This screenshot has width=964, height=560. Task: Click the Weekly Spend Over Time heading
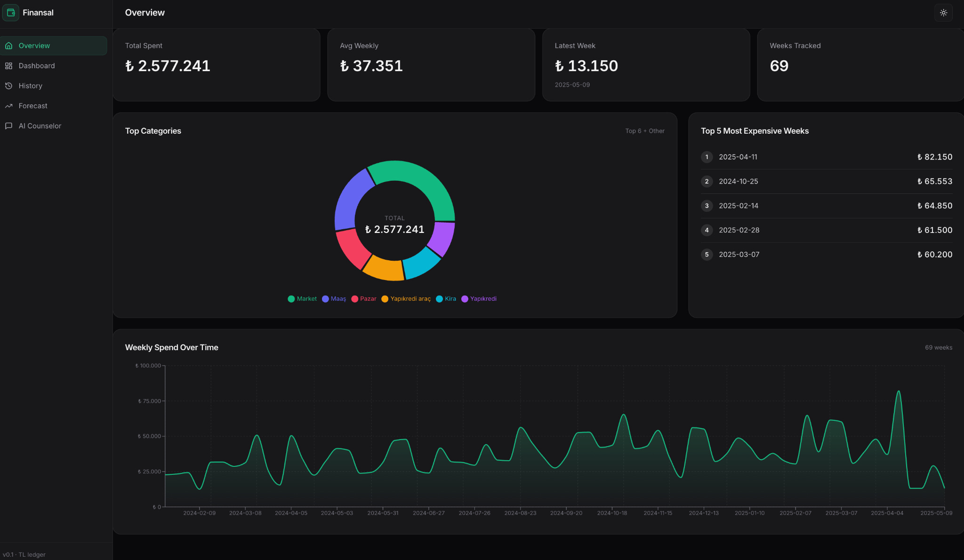(x=171, y=347)
